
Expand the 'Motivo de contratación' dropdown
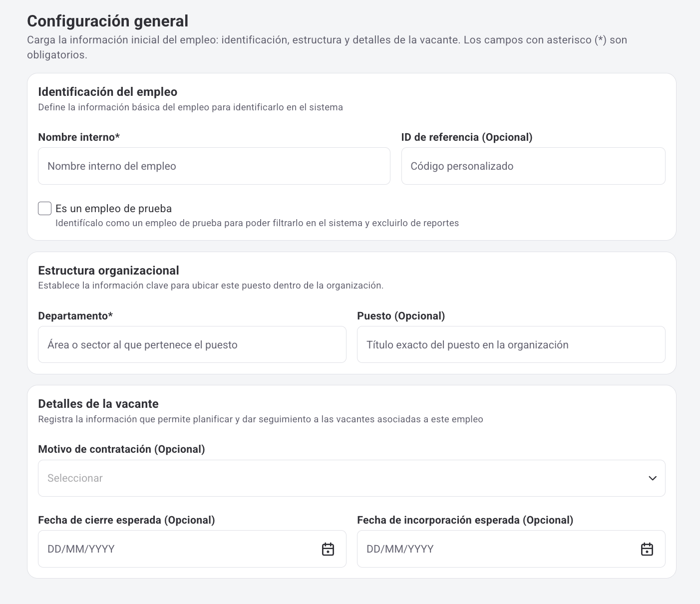click(x=351, y=478)
